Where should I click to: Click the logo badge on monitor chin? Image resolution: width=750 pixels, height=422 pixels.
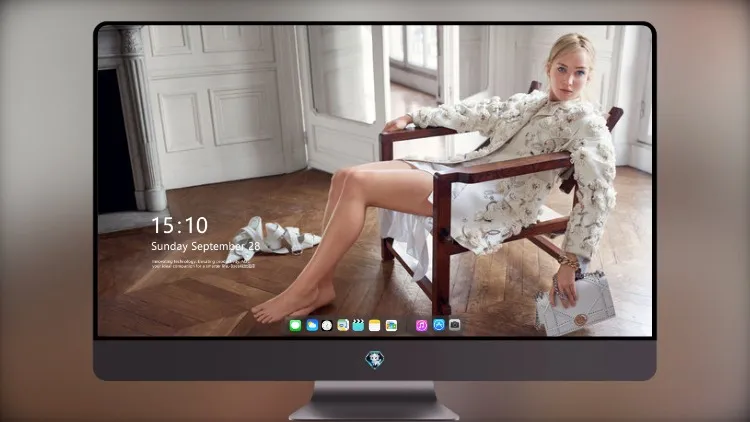(375, 359)
